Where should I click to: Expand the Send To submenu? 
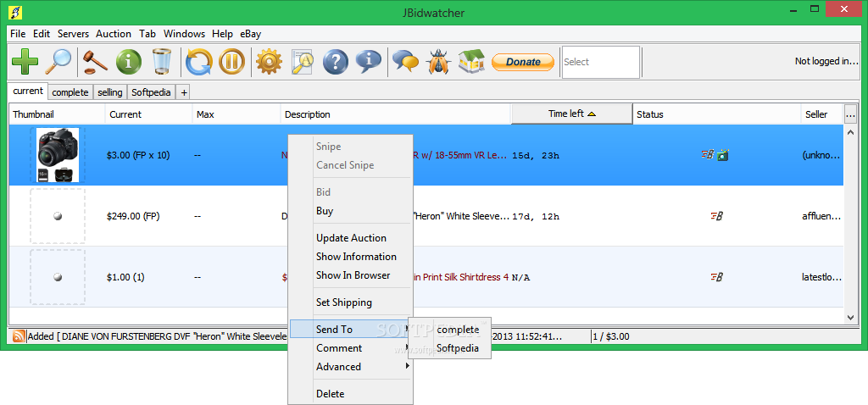click(x=351, y=330)
